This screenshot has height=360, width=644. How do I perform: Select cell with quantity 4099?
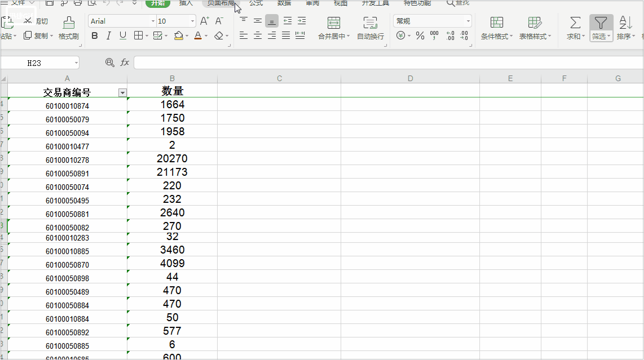pyautogui.click(x=172, y=263)
